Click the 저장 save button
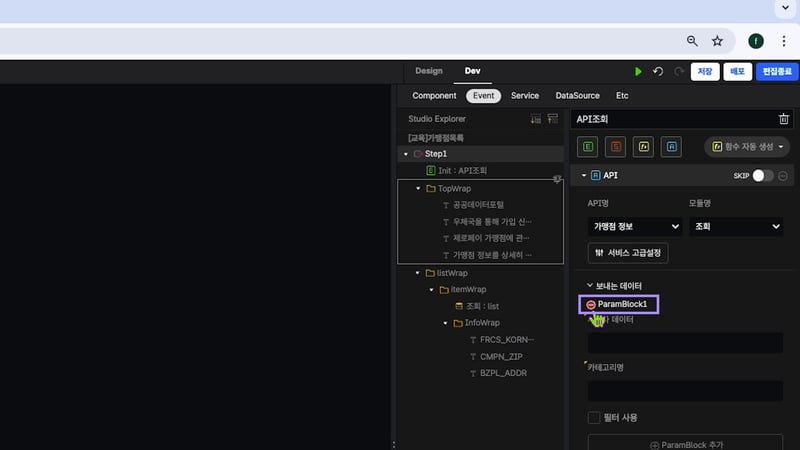Viewport: 800px width, 450px height. (705, 71)
